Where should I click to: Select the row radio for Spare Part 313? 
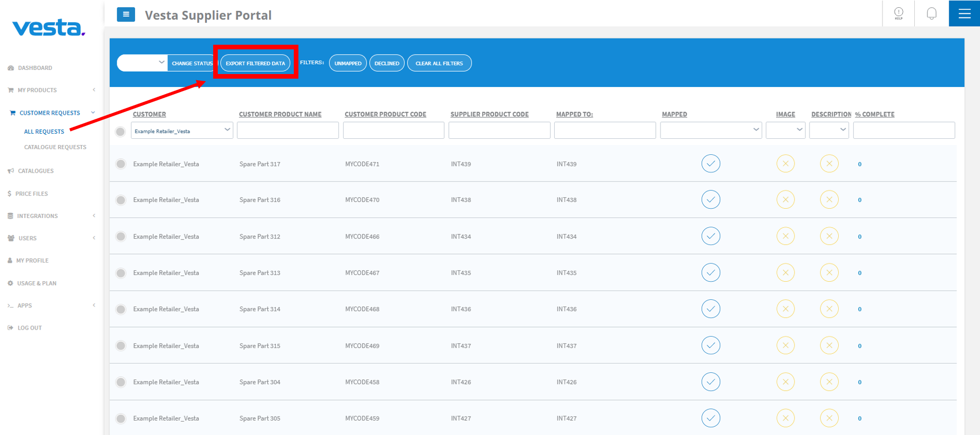tap(121, 273)
